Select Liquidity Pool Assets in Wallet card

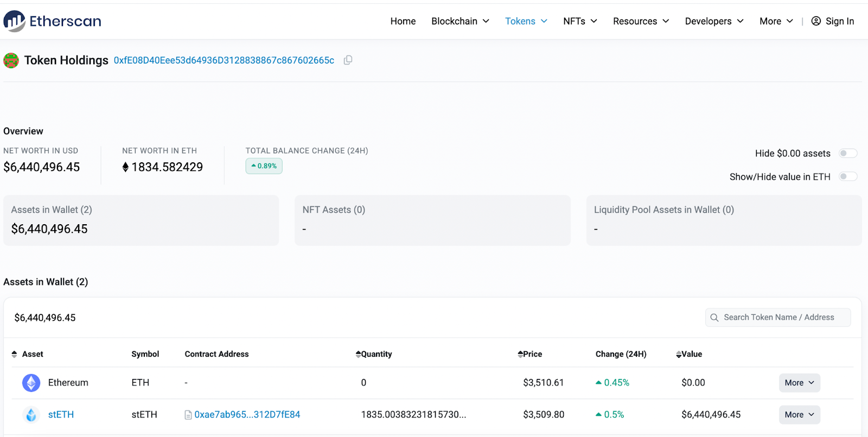click(x=724, y=220)
